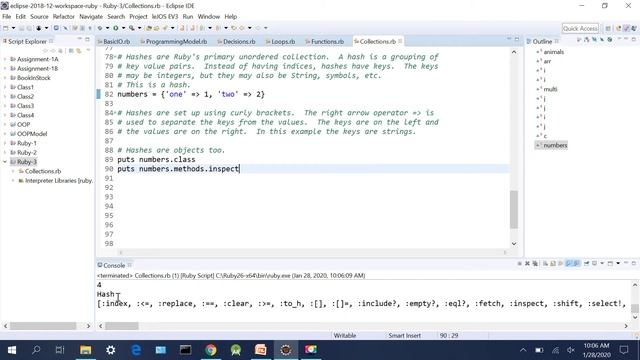640x360 pixels.
Task: Minimize the Console view
Action: pyautogui.click(x=626, y=263)
